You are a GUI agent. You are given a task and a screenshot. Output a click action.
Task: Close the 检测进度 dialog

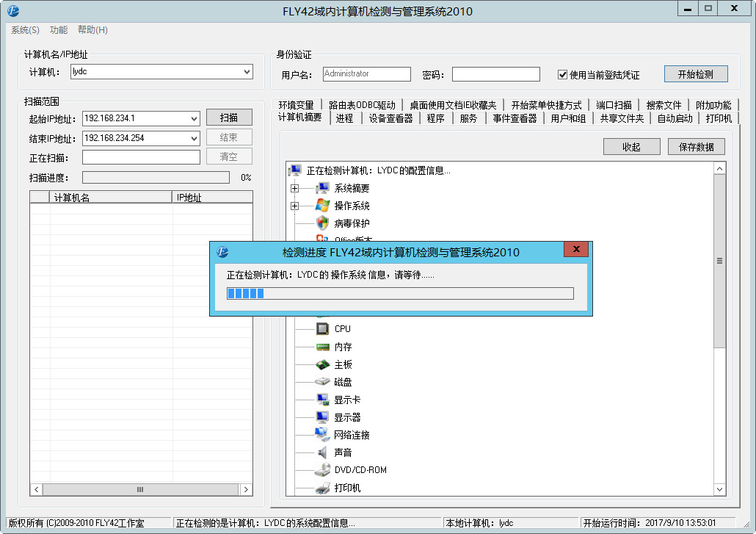(576, 249)
